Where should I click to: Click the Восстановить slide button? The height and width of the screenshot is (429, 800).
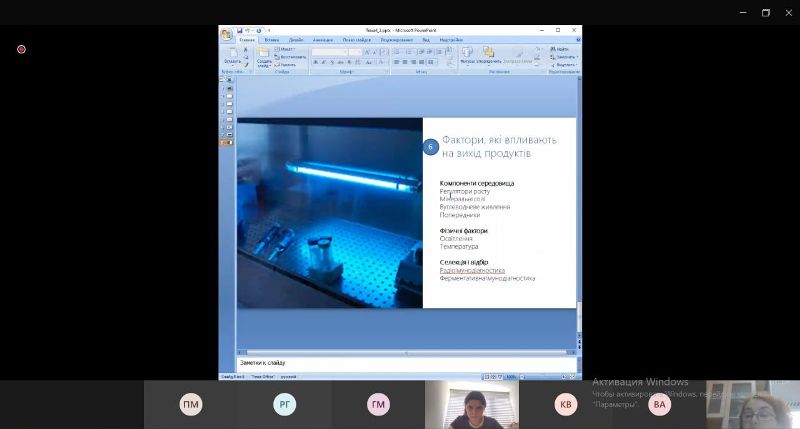(x=290, y=57)
